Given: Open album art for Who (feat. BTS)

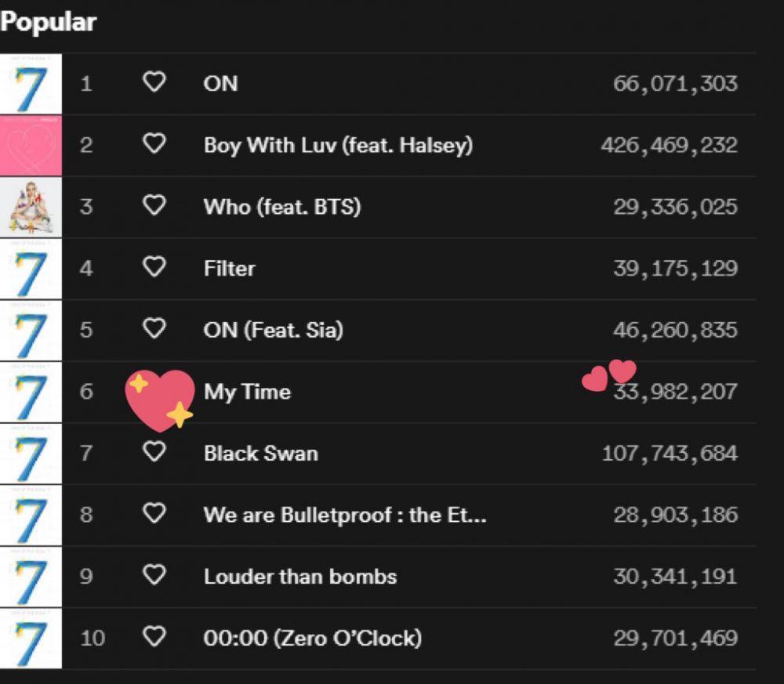Looking at the screenshot, I should pyautogui.click(x=31, y=208).
